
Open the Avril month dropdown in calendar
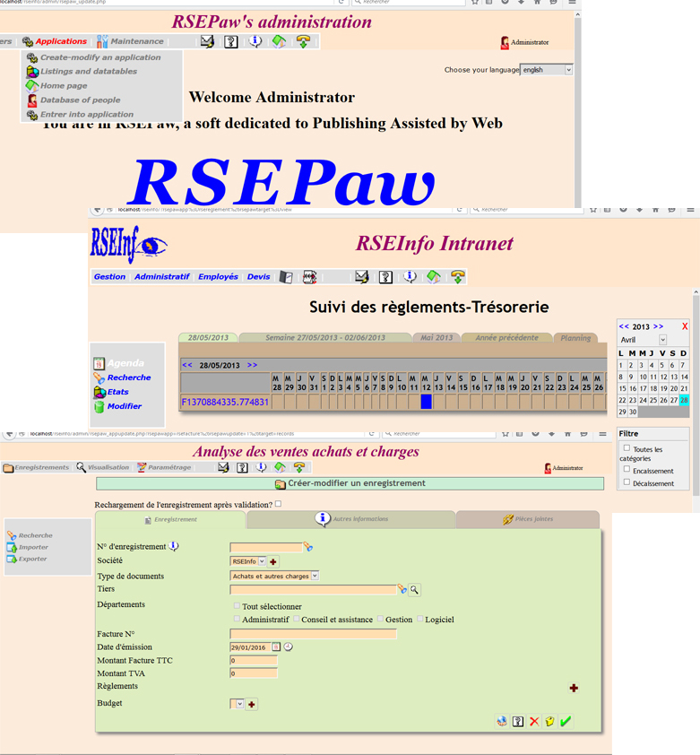[x=643, y=340]
